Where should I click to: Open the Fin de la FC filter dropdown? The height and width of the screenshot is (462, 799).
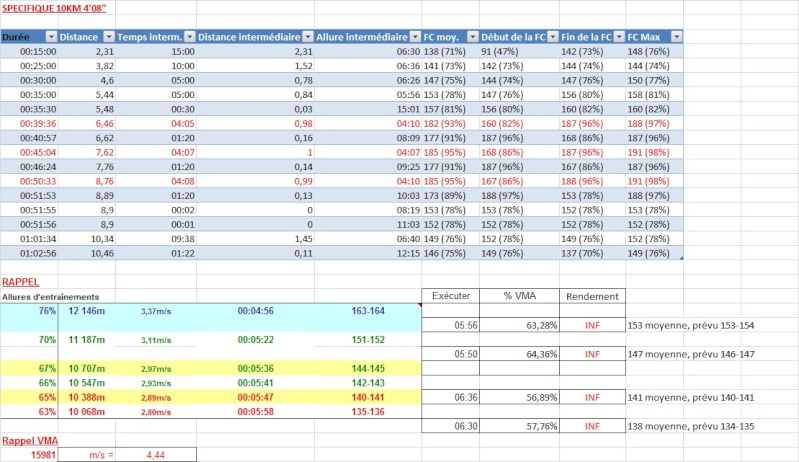(619, 37)
